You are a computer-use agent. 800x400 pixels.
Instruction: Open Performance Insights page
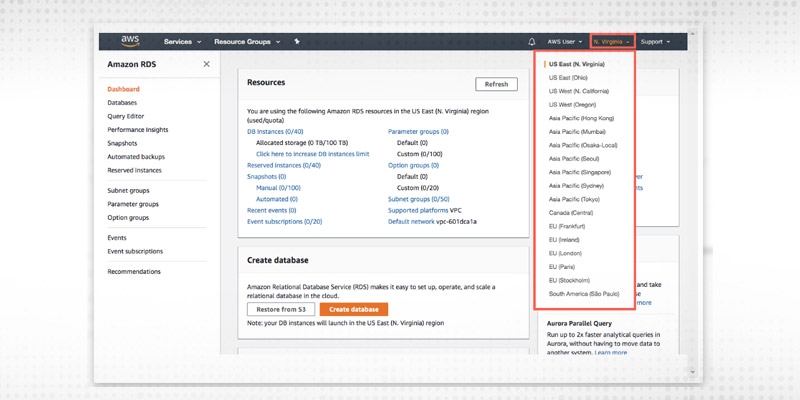coord(138,130)
